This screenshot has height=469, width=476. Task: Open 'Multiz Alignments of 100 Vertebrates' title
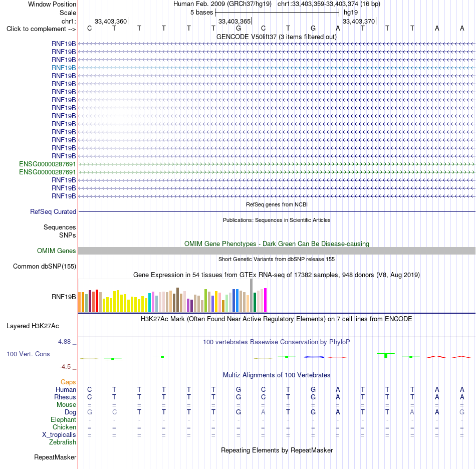click(x=277, y=375)
